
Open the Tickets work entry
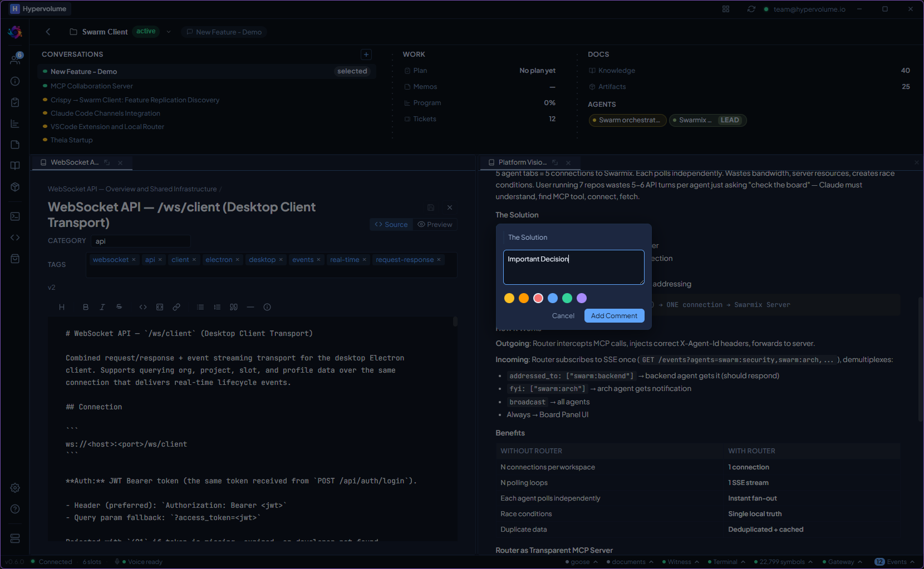click(480, 119)
